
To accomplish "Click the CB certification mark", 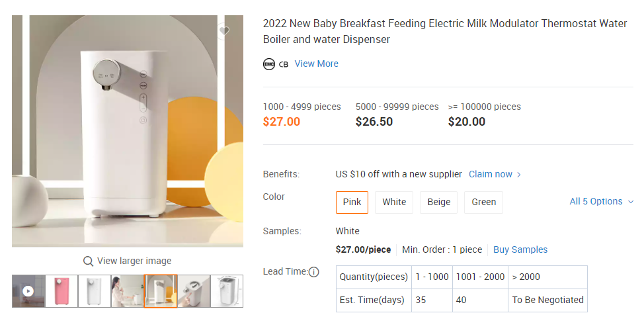I will point(284,64).
